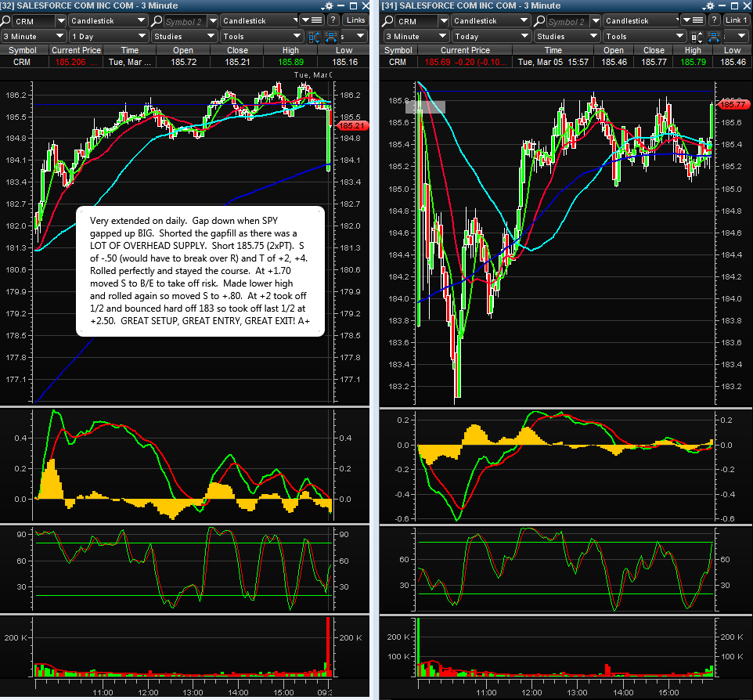This screenshot has height=700, width=753.
Task: Click the Time column header in window [31]
Action: click(553, 50)
